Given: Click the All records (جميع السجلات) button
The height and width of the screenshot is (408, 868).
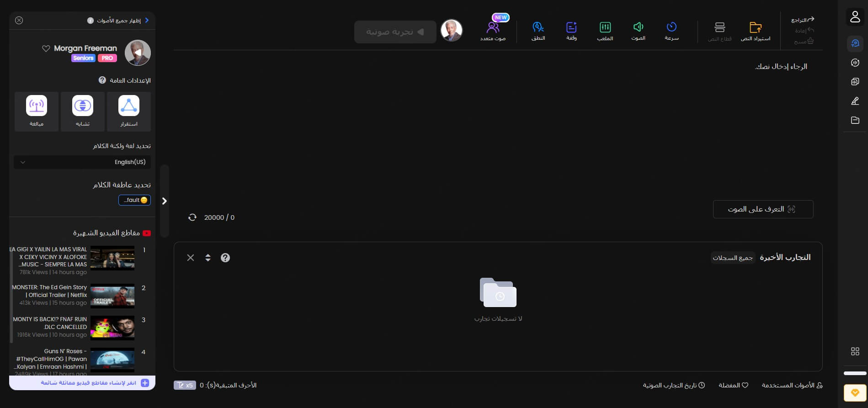Looking at the screenshot, I should tap(733, 258).
